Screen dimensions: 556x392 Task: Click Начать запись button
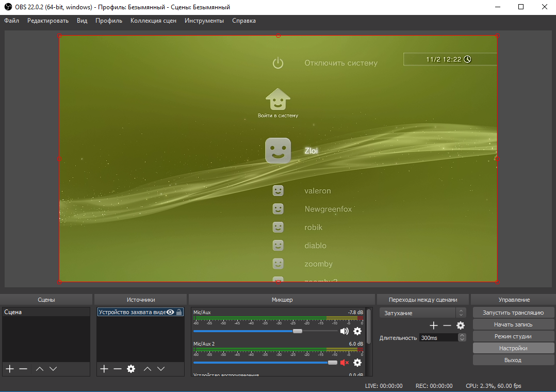[513, 324]
